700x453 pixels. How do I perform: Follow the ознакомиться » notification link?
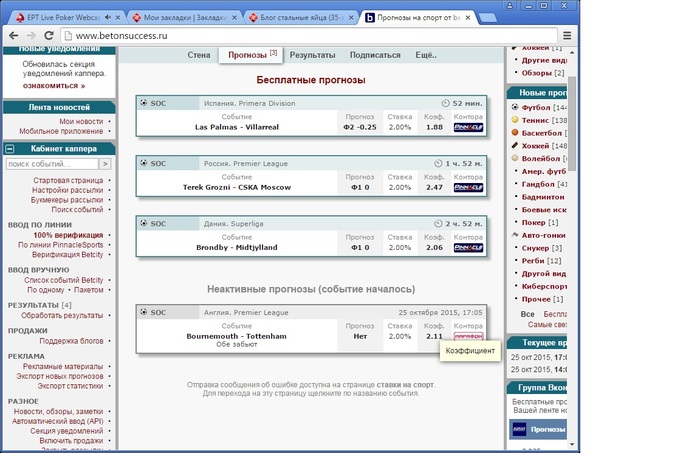tap(54, 86)
